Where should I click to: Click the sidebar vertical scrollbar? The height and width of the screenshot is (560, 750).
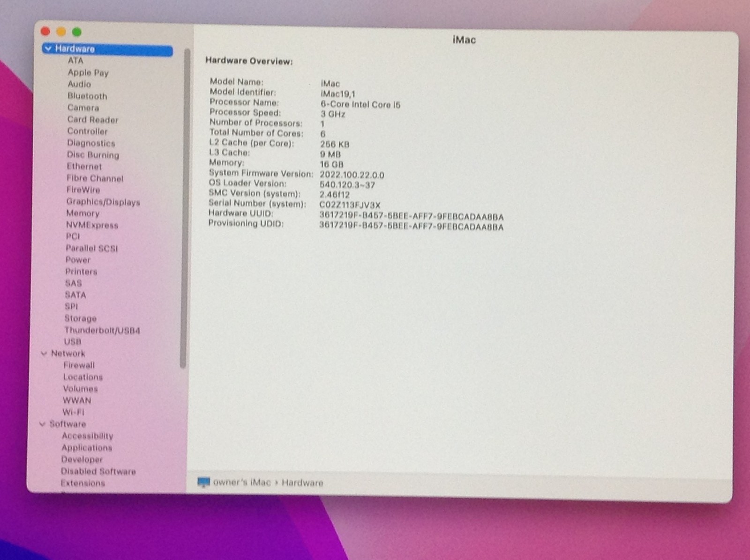pos(185,208)
